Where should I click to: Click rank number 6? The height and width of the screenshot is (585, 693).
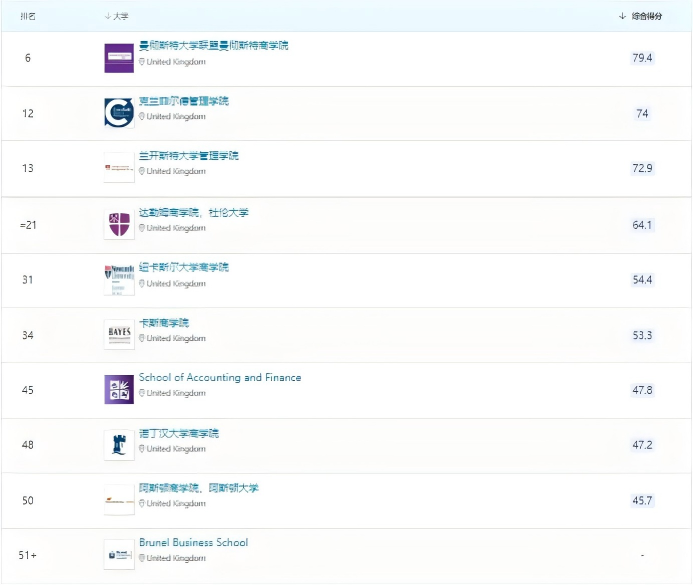coord(28,58)
